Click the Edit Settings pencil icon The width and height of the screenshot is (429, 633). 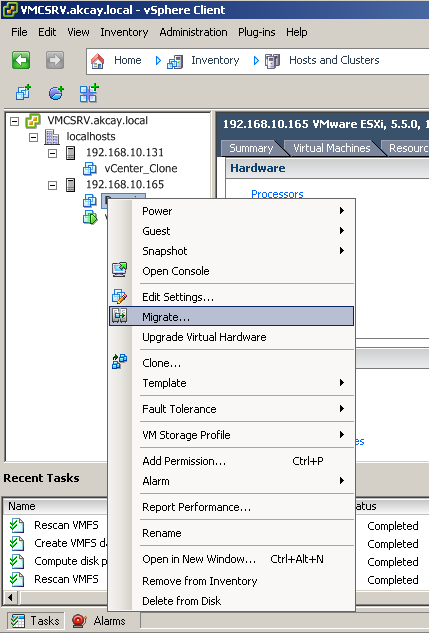119,296
